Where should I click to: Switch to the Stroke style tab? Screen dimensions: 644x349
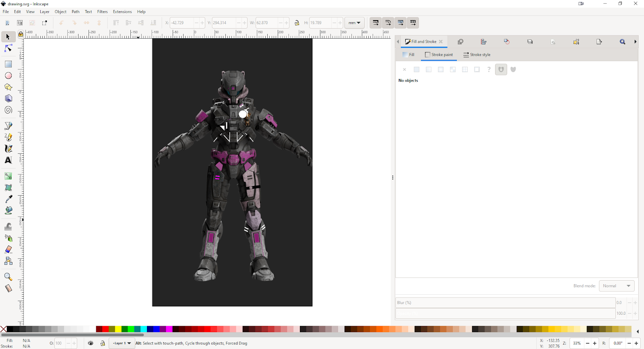[x=477, y=55]
